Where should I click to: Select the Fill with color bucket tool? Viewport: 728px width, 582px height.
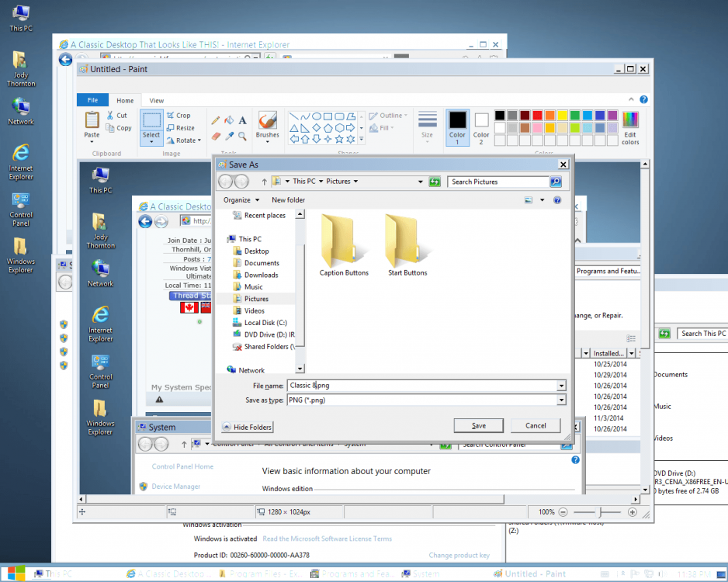[229, 121]
